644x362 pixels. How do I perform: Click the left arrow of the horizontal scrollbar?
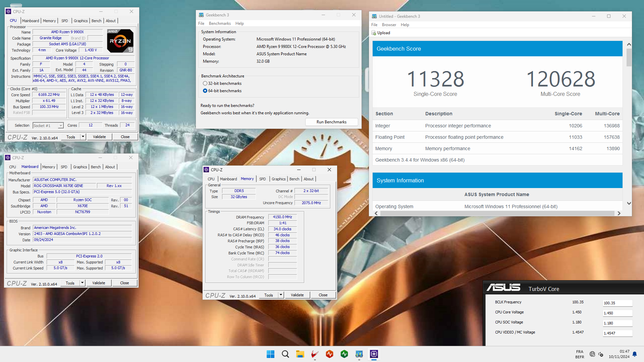[376, 213]
